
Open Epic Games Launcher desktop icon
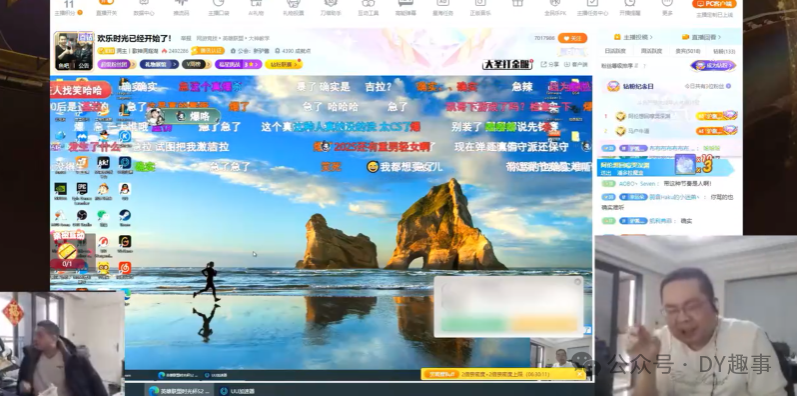click(82, 192)
